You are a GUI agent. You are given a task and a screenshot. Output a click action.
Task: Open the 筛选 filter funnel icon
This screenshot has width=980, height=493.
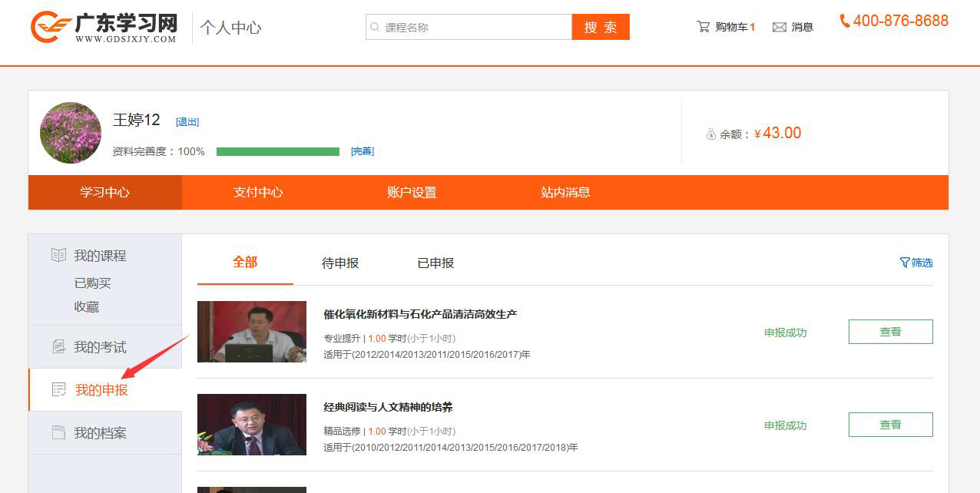point(905,263)
